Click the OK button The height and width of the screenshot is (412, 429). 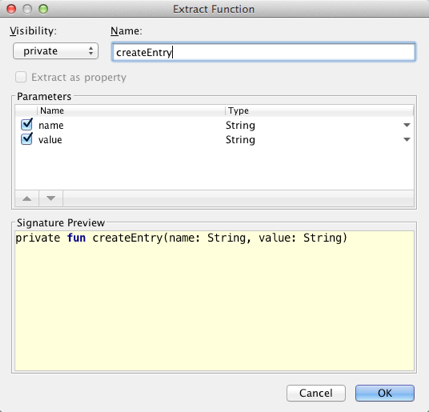pyautogui.click(x=385, y=393)
